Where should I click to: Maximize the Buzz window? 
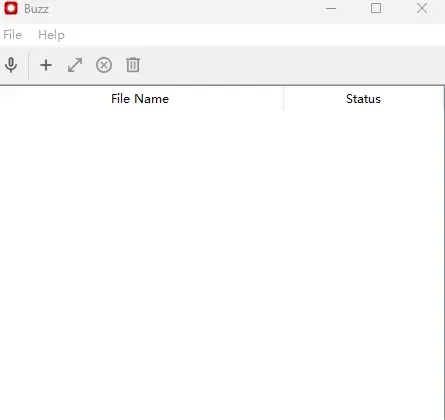pos(376,8)
